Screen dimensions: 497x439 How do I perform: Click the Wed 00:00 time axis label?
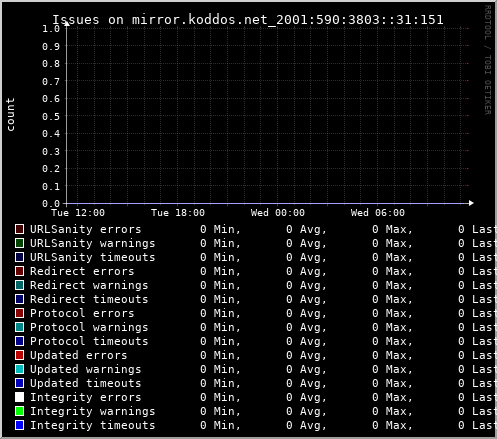tap(278, 213)
